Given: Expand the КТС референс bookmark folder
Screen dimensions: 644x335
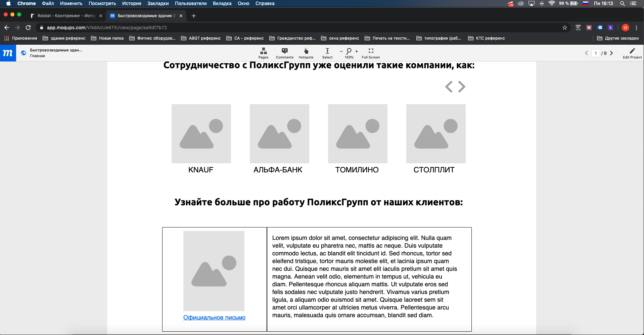Looking at the screenshot, I should pos(487,38).
